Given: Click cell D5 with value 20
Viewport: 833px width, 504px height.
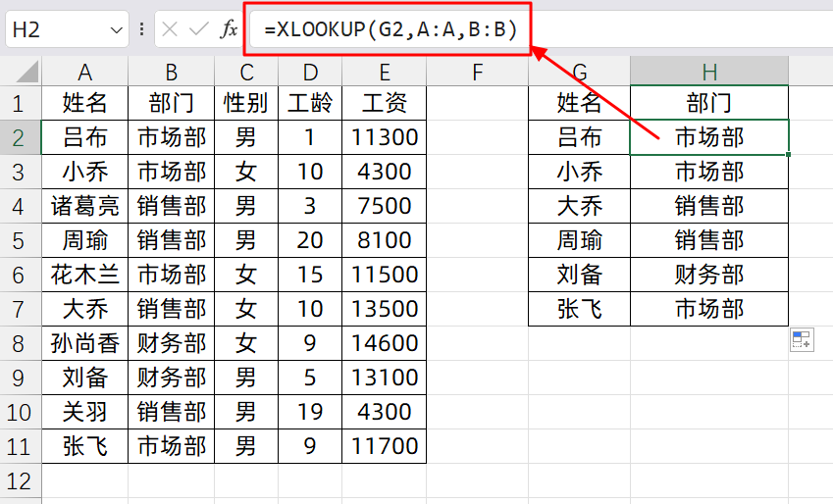Looking at the screenshot, I should coord(310,240).
